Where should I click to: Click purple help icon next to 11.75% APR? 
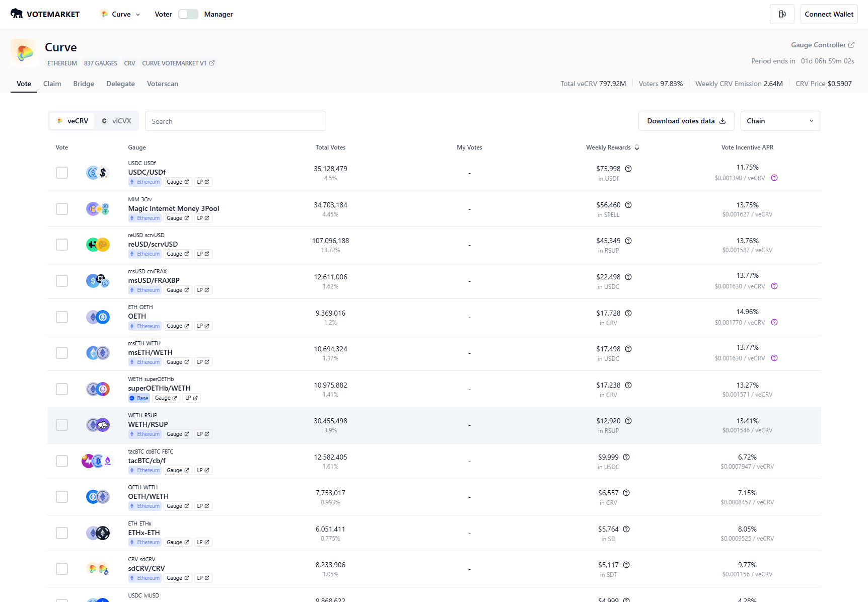774,178
